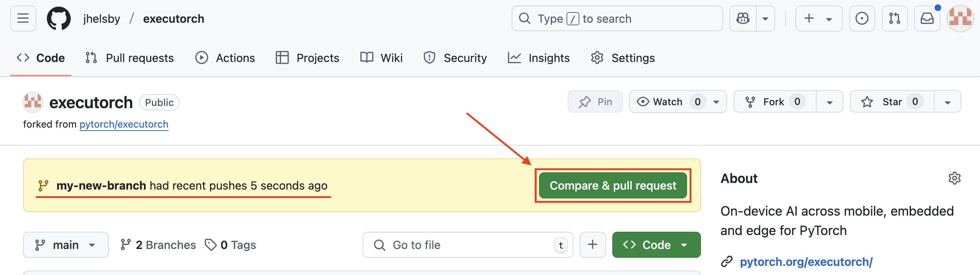The image size is (980, 275).
Task: Open the Copilot chat icon
Action: coord(743,18)
